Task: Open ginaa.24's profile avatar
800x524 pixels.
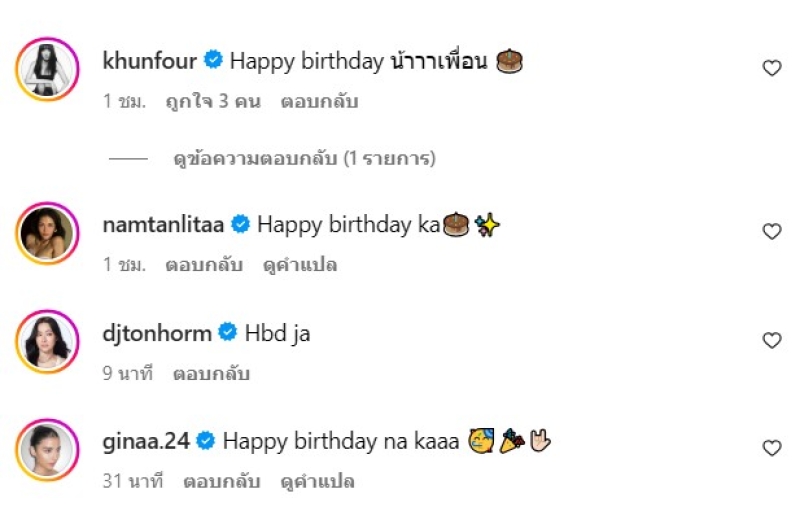Action: (x=47, y=450)
